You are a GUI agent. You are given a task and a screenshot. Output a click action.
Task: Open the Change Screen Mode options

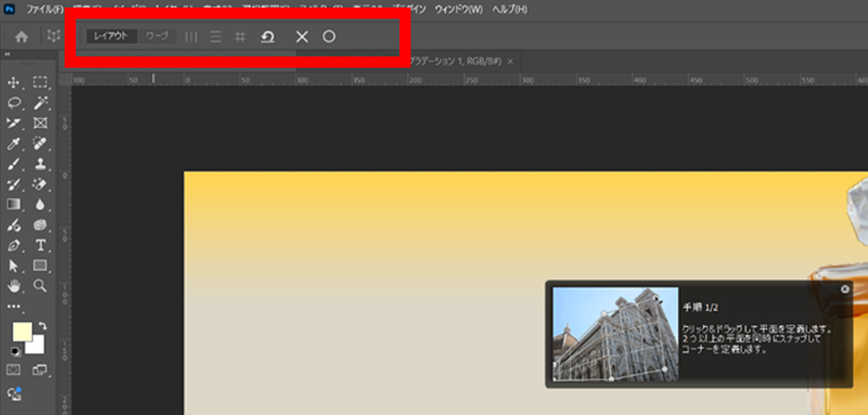pyautogui.click(x=40, y=369)
